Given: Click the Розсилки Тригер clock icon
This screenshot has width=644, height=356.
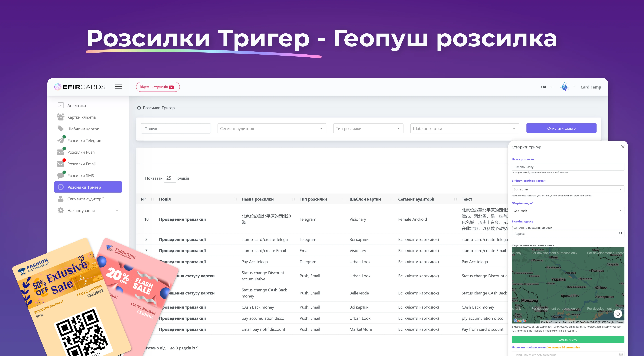Looking at the screenshot, I should [61, 187].
